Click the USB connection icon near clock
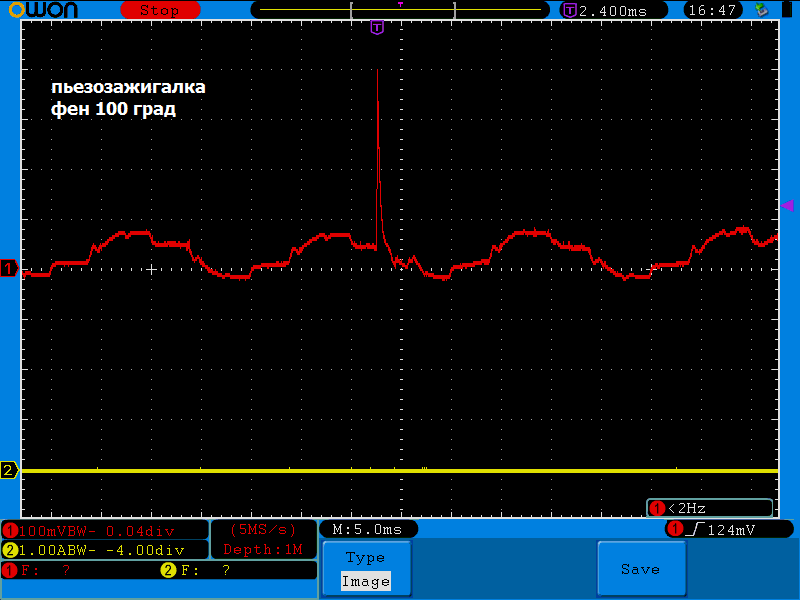The height and width of the screenshot is (600, 800). 763,10
